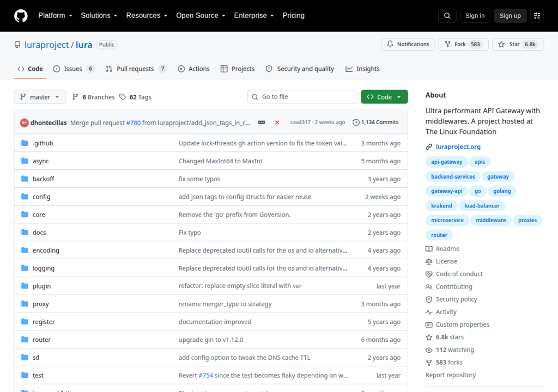Open the master branch dropdown
Screen dimensions: 558x392
point(40,97)
